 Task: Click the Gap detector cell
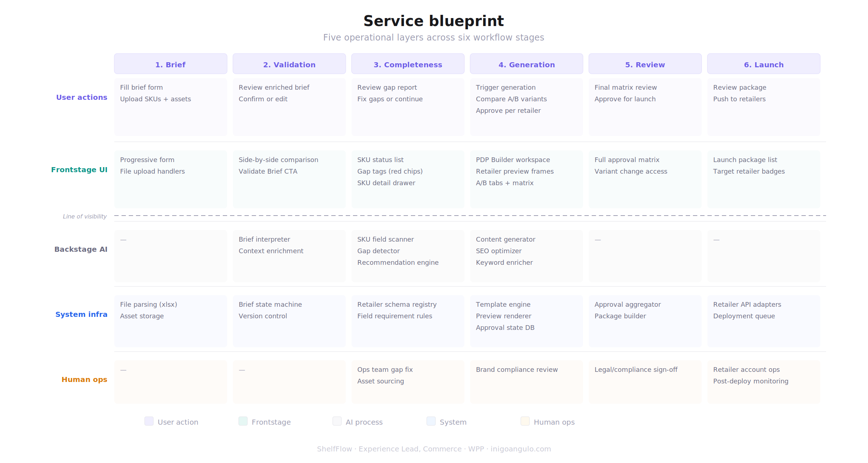pyautogui.click(x=378, y=251)
